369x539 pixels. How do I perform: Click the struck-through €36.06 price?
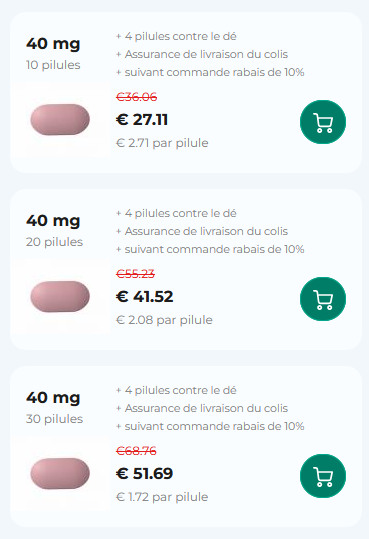pos(137,97)
